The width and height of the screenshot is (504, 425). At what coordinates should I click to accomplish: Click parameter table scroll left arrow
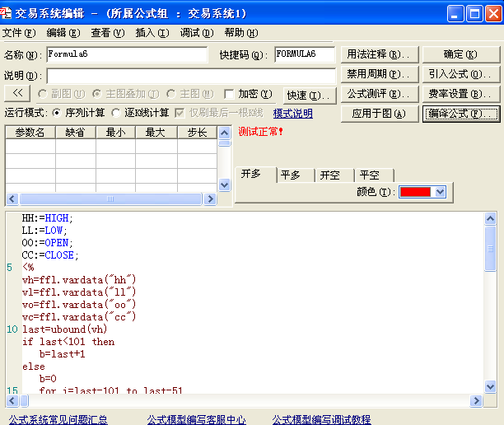(12, 199)
